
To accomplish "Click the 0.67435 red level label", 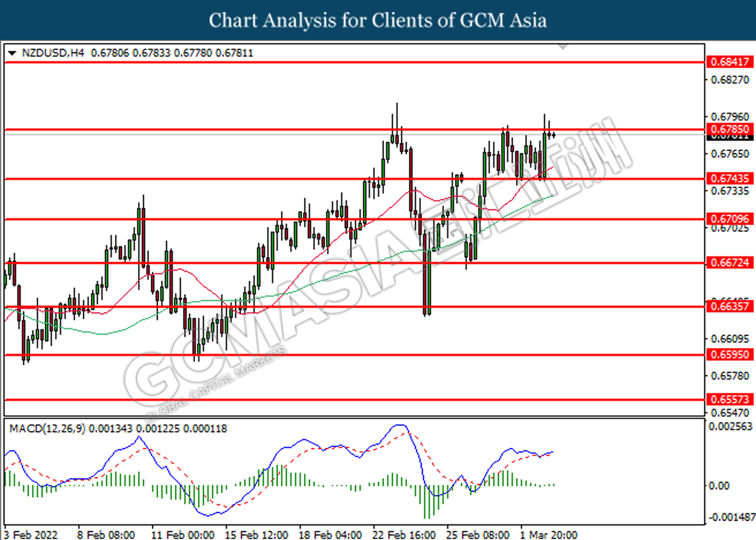I will [x=730, y=178].
